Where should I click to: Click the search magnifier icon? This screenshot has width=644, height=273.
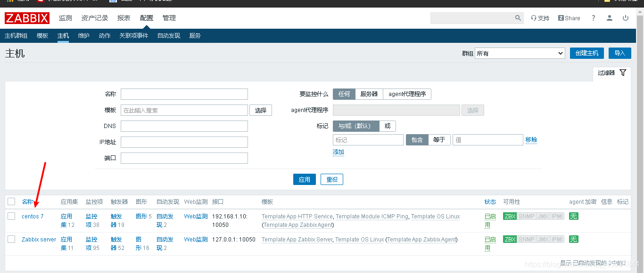pyautogui.click(x=518, y=18)
